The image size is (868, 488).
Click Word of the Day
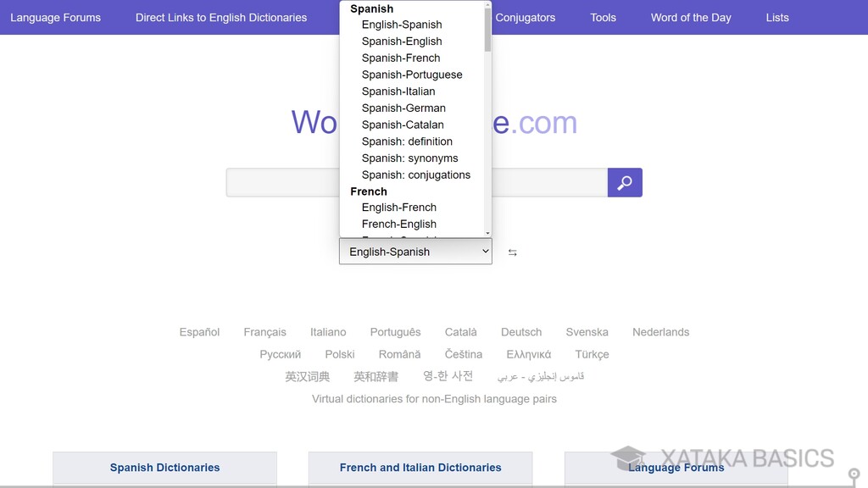[691, 17]
